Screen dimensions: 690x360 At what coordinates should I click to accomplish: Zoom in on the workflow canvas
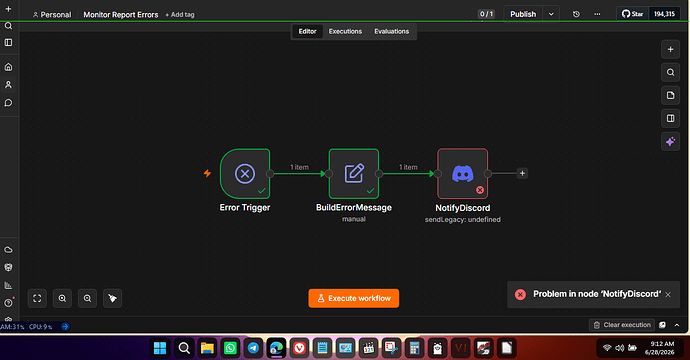click(62, 298)
